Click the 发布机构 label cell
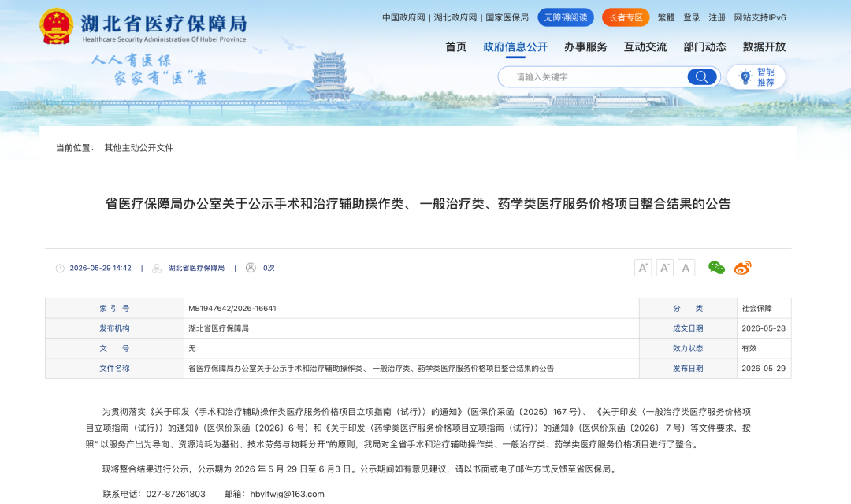Image resolution: width=851 pixels, height=504 pixels. pos(114,328)
